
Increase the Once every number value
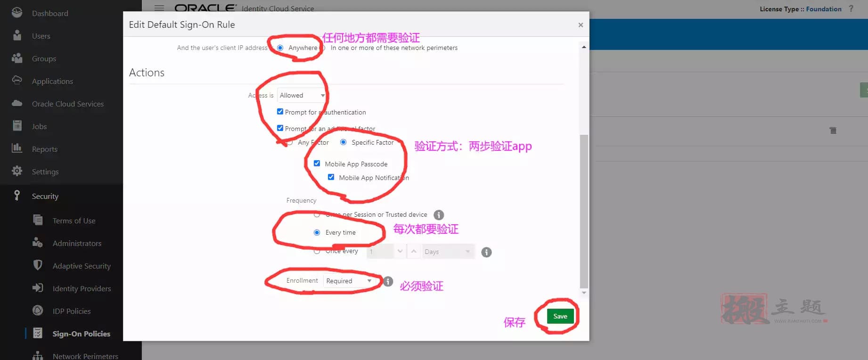[x=414, y=252]
